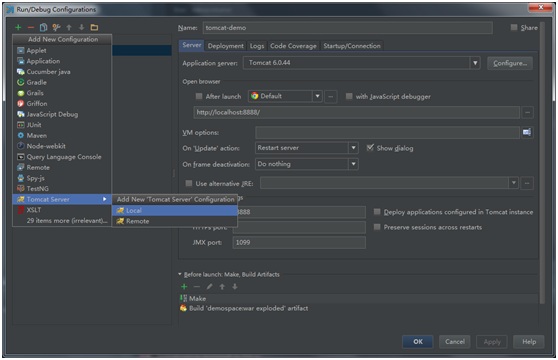This screenshot has height=360, width=558.
Task: Select Remote in Add New Configuration list
Action: point(62,168)
